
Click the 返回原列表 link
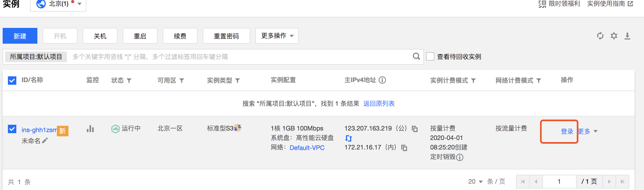[x=379, y=104]
